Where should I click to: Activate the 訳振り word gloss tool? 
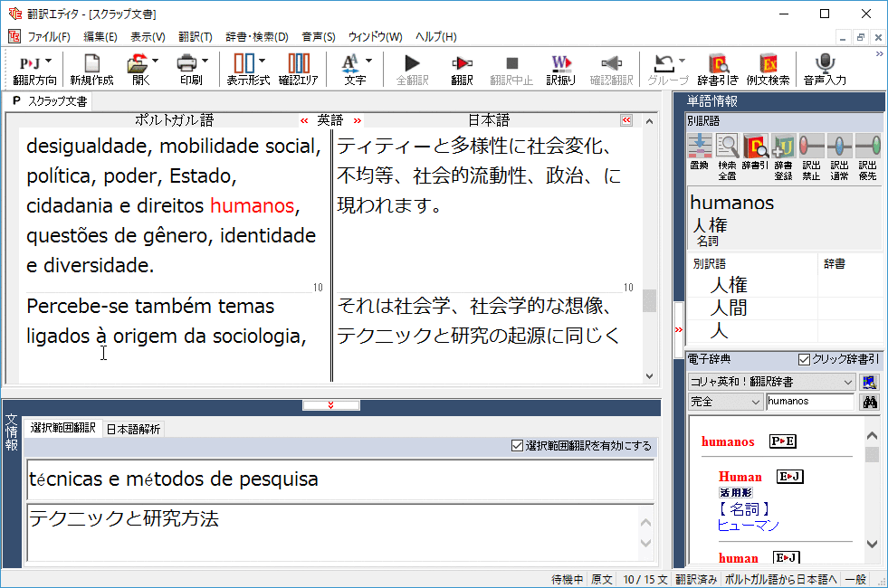tap(560, 70)
